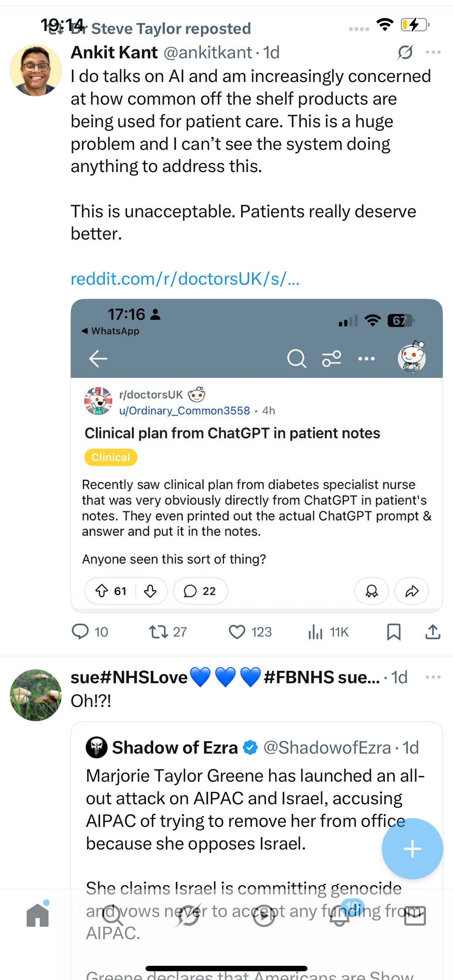This screenshot has height=980, width=453.
Task: Reply to Ankit Kant's post
Action: (x=80, y=632)
